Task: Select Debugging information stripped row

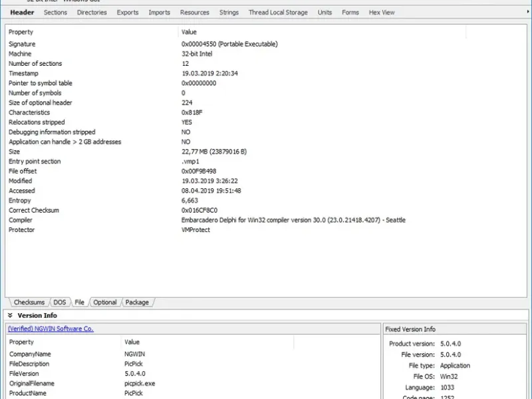Action: 266,132
